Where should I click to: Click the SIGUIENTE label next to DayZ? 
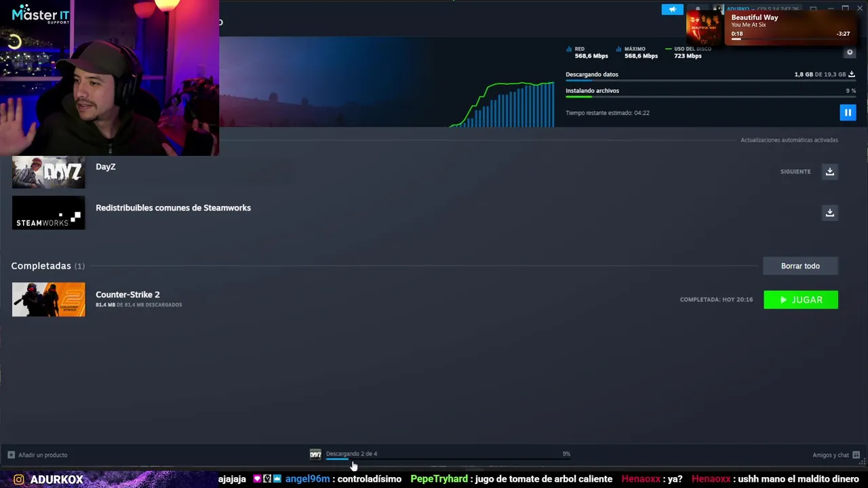coord(795,171)
